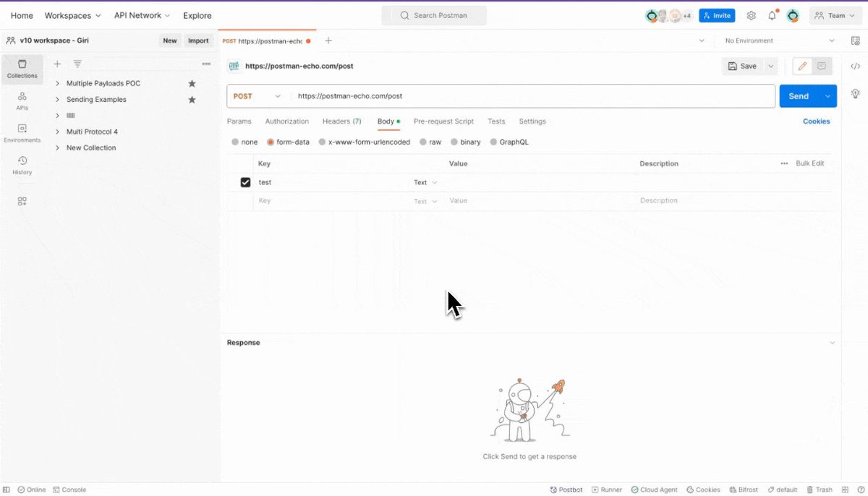Open the Environments sidebar panel
This screenshot has height=496, width=868.
click(22, 133)
